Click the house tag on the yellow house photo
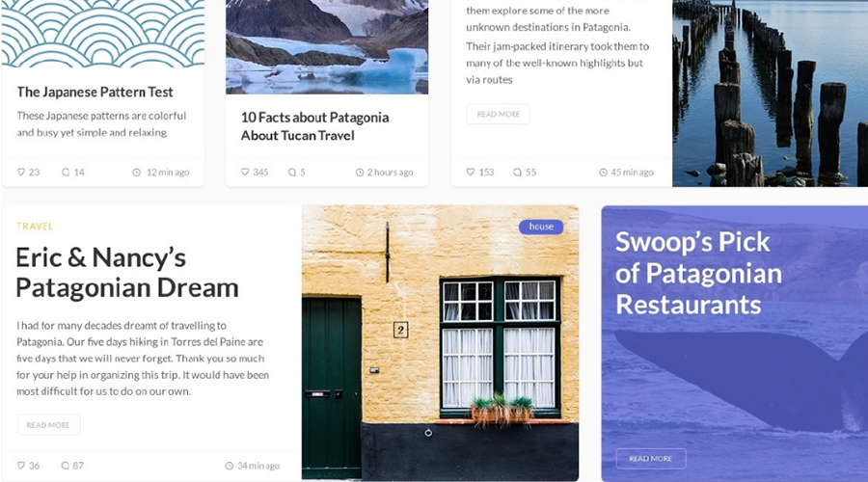Viewport: 868px width, 482px height. point(541,227)
